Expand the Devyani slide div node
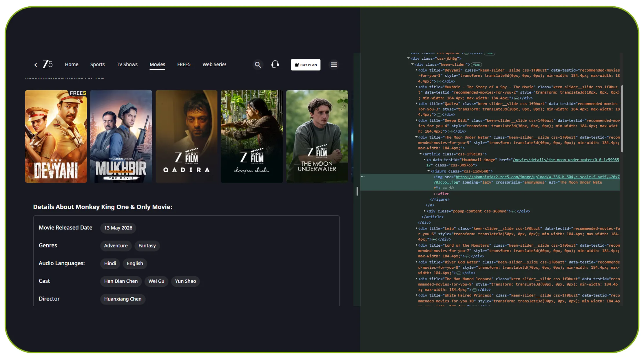 416,70
